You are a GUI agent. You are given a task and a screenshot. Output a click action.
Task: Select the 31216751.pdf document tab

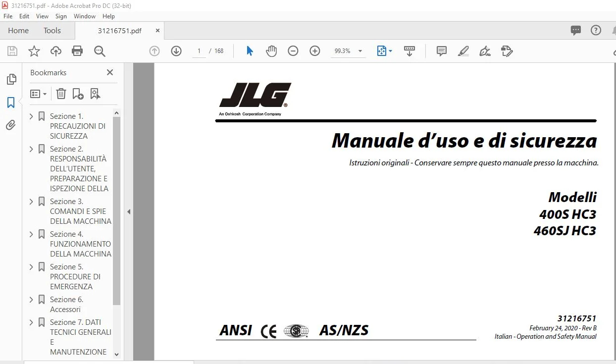(x=119, y=30)
